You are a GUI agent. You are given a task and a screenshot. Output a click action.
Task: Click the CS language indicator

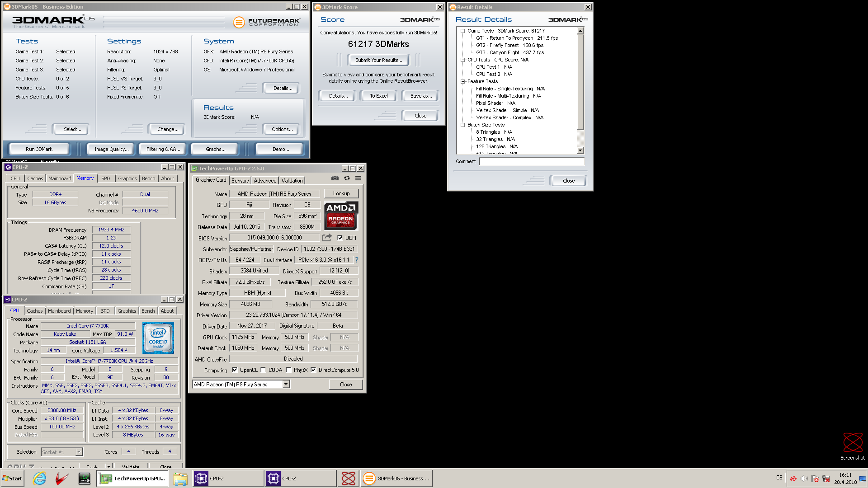[779, 478]
